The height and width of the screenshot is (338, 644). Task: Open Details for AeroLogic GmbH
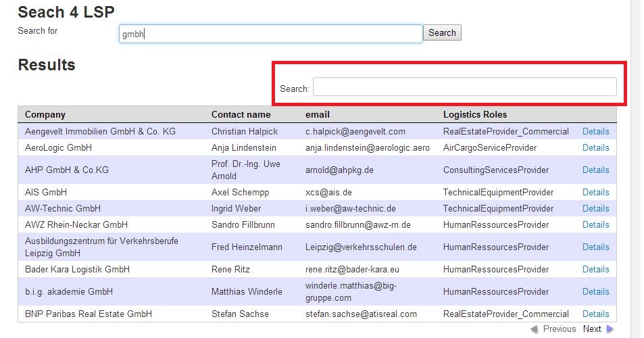click(595, 147)
